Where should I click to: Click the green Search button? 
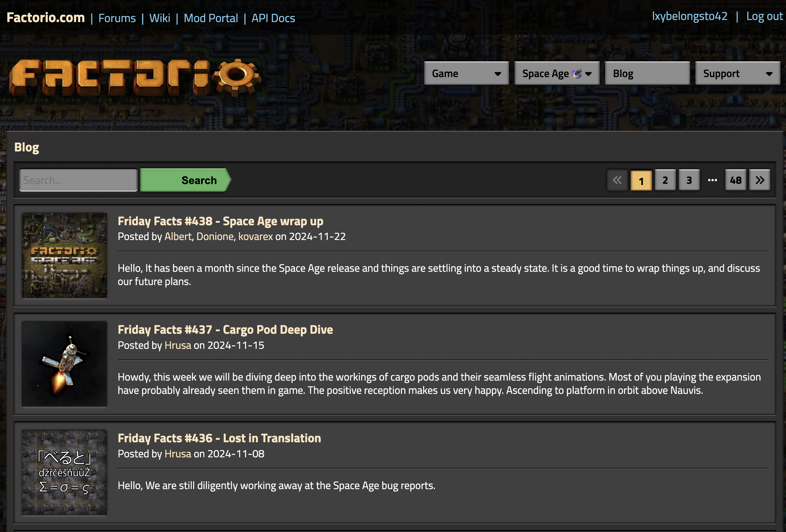pos(185,180)
